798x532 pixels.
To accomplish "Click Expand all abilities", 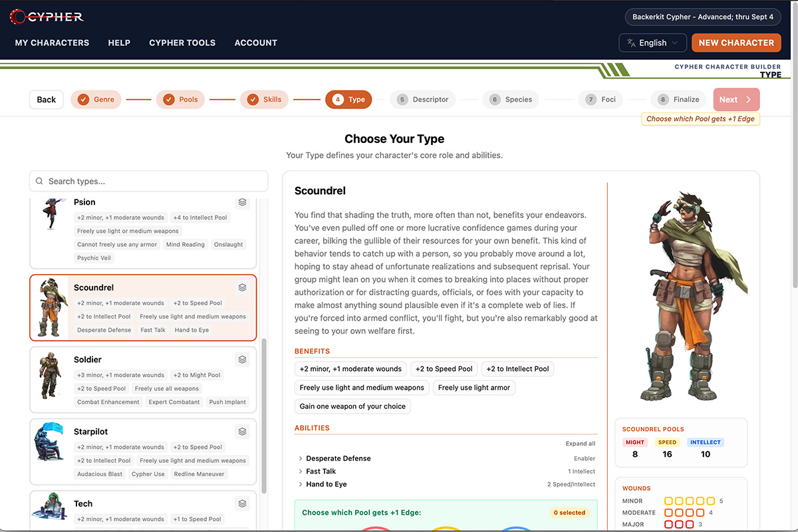I will tap(581, 444).
